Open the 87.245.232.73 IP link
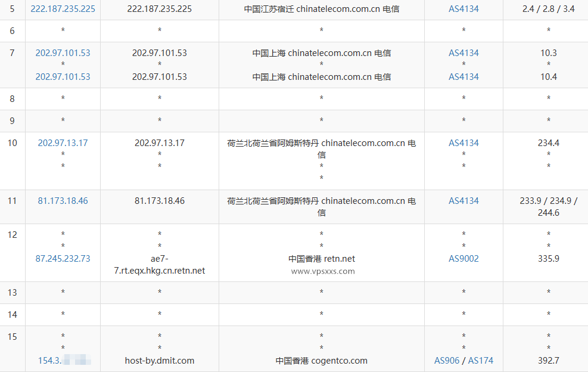 [x=63, y=259]
